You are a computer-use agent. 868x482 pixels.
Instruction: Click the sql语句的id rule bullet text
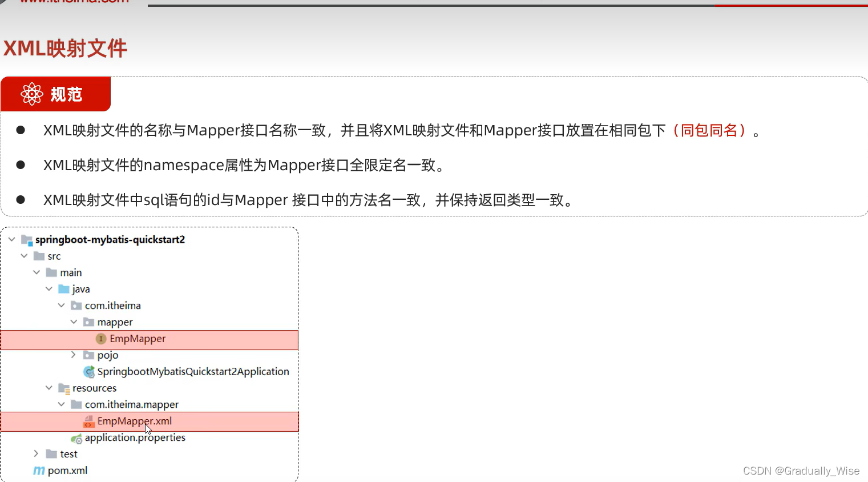click(309, 200)
